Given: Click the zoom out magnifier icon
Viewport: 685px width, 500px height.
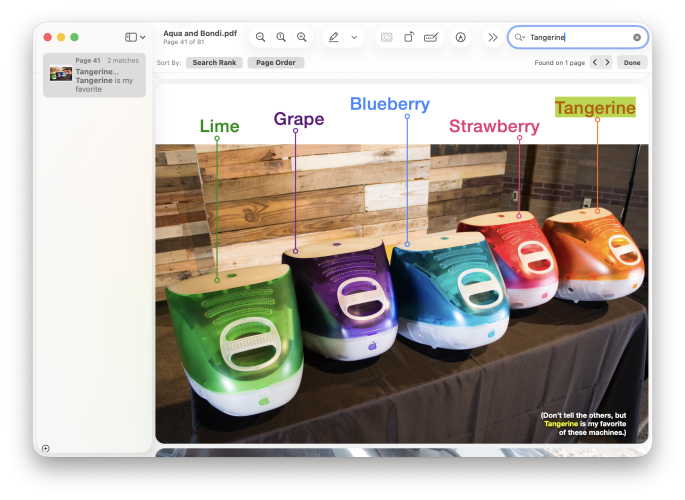Looking at the screenshot, I should click(x=260, y=37).
